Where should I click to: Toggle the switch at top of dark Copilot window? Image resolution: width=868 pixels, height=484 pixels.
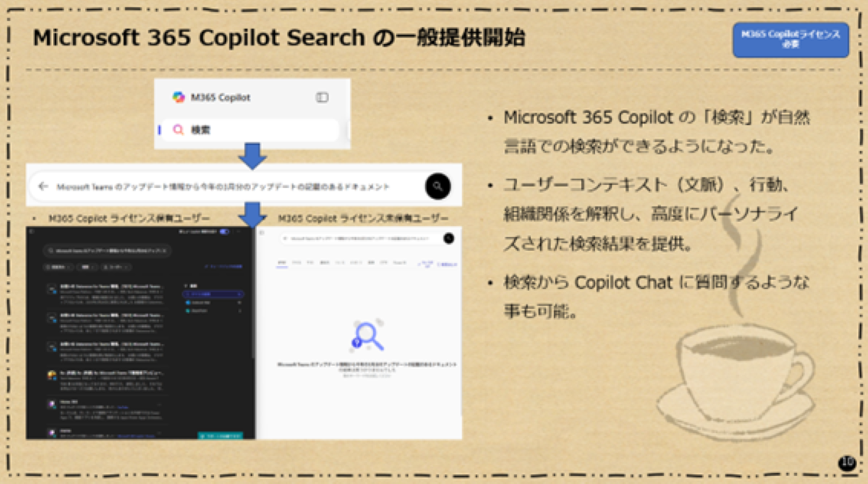[224, 232]
